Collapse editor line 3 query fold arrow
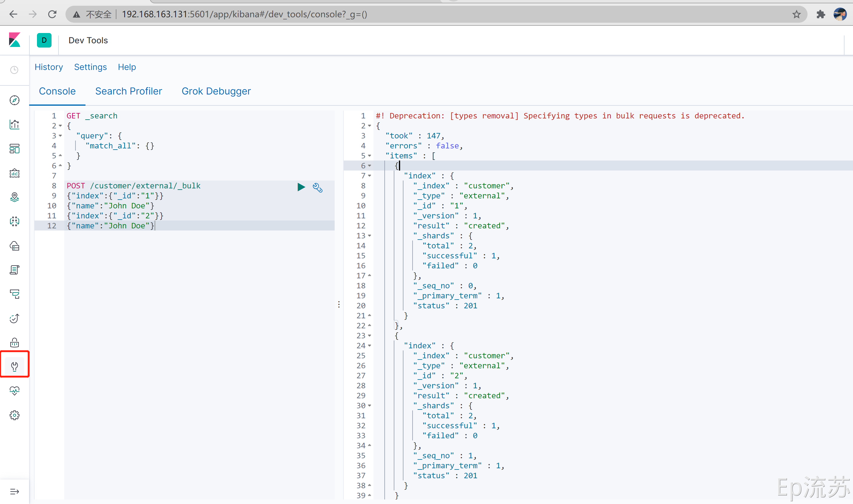853x504 pixels. tap(61, 136)
